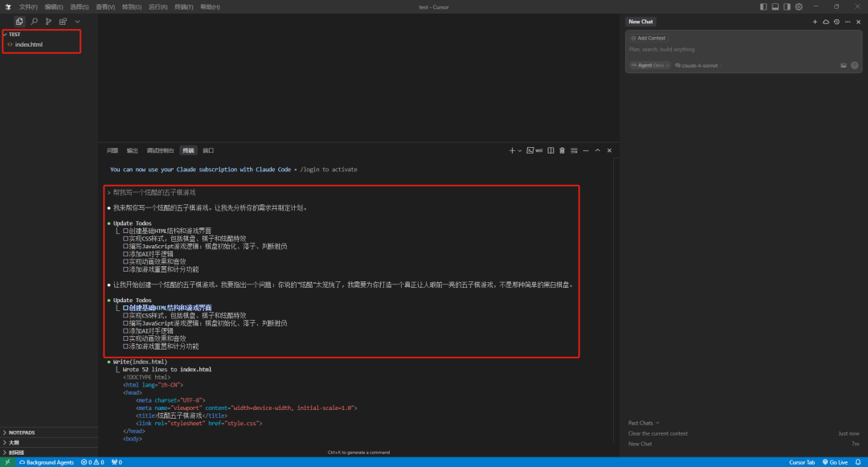Open the 终端(T) menu
868x467 pixels.
click(x=183, y=6)
